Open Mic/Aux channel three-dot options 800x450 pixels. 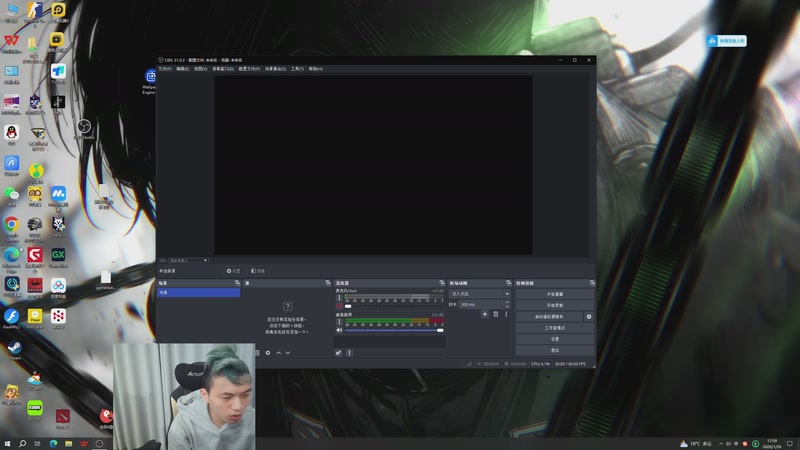coord(339,297)
